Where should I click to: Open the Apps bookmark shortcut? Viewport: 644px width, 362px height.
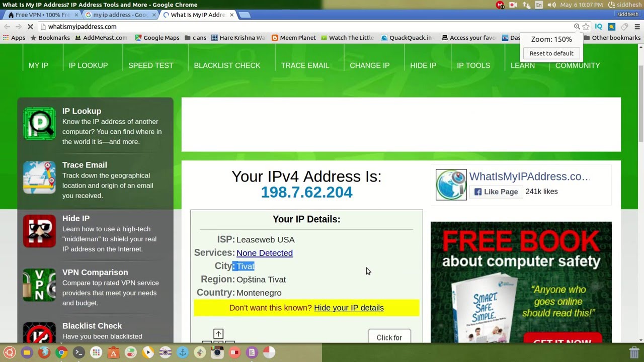(14, 38)
